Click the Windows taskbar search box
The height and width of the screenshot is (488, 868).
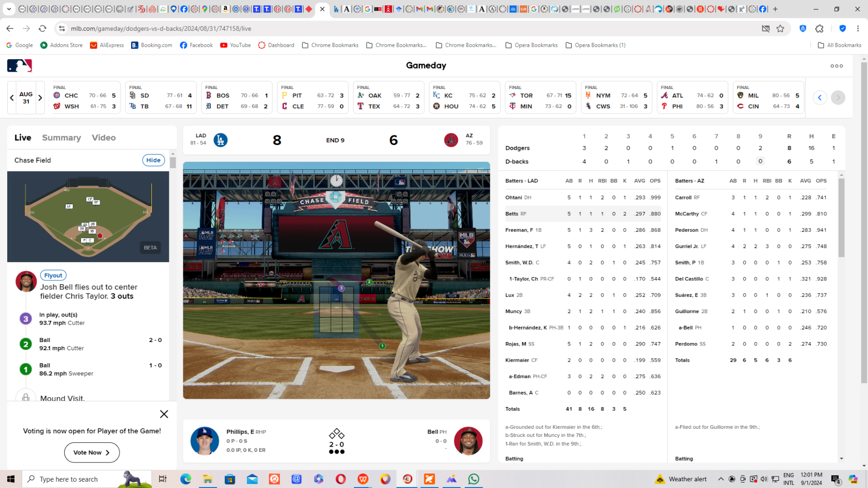coord(87,479)
